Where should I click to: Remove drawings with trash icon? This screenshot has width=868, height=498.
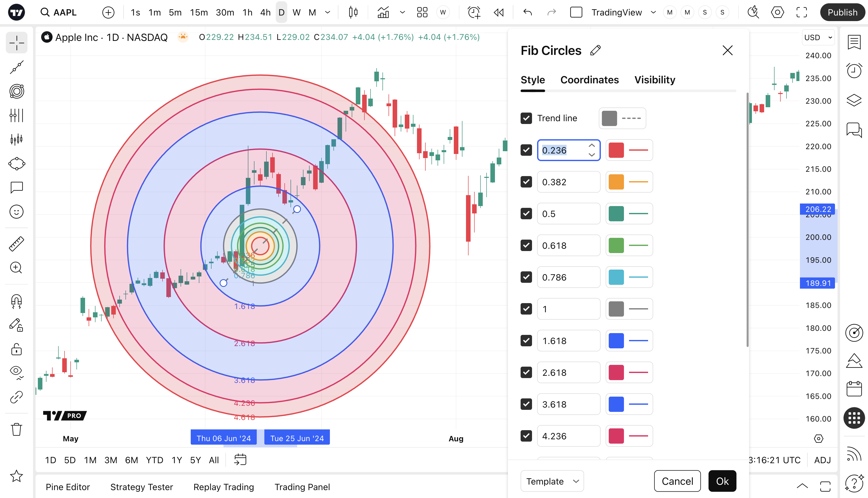17,429
